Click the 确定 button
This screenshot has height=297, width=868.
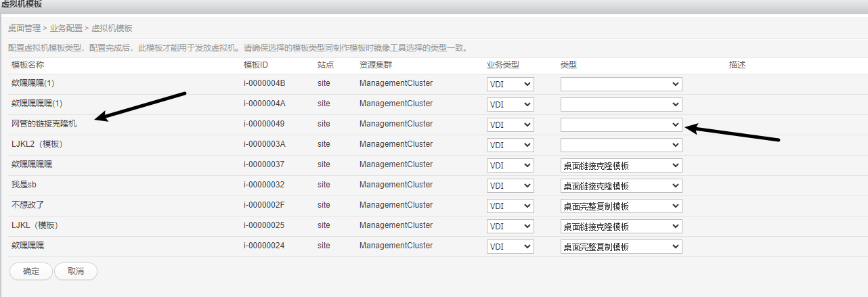(31, 271)
